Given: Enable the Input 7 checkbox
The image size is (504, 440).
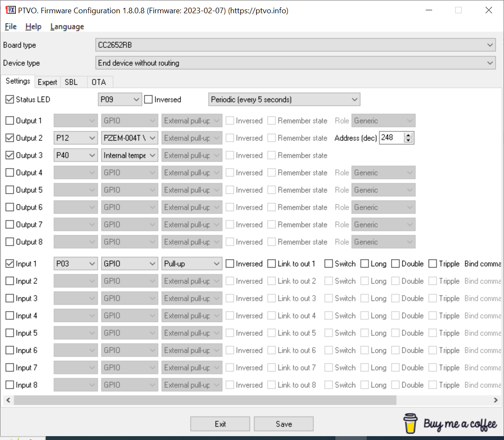Looking at the screenshot, I should point(10,368).
